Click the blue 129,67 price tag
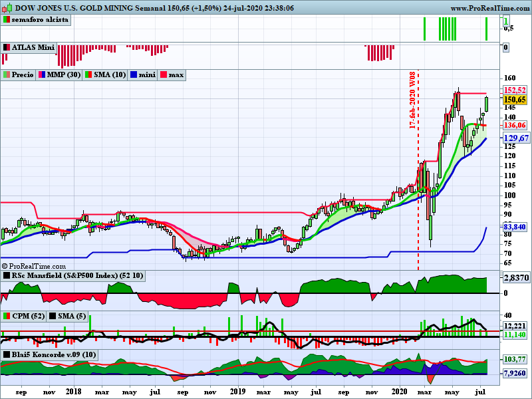The image size is (532, 399). pos(516,138)
